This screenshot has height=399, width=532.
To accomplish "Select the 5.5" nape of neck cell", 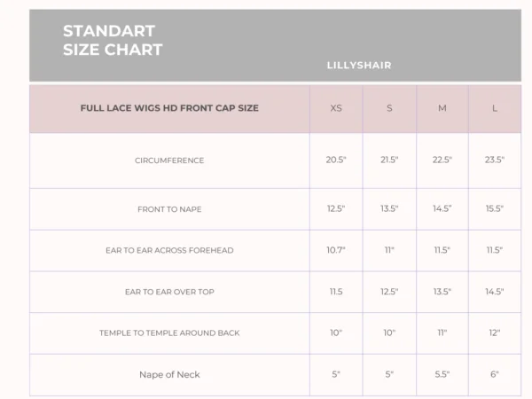I will pos(442,374).
